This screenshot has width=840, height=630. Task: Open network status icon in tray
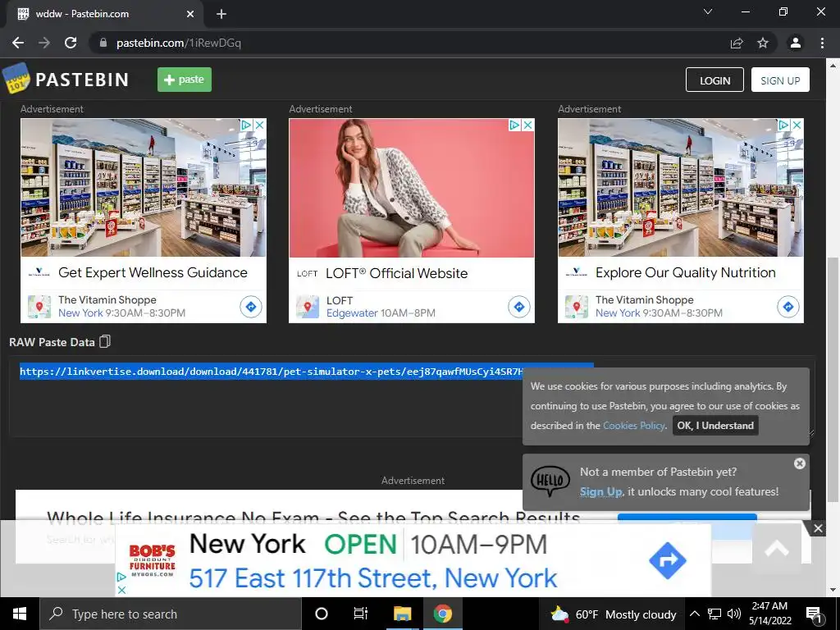[714, 614]
